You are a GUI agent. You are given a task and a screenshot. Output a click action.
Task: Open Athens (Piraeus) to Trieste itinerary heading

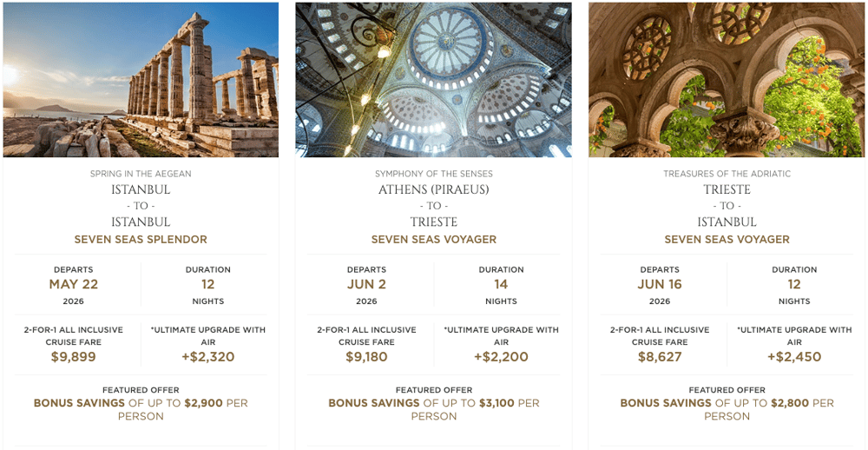(433, 206)
